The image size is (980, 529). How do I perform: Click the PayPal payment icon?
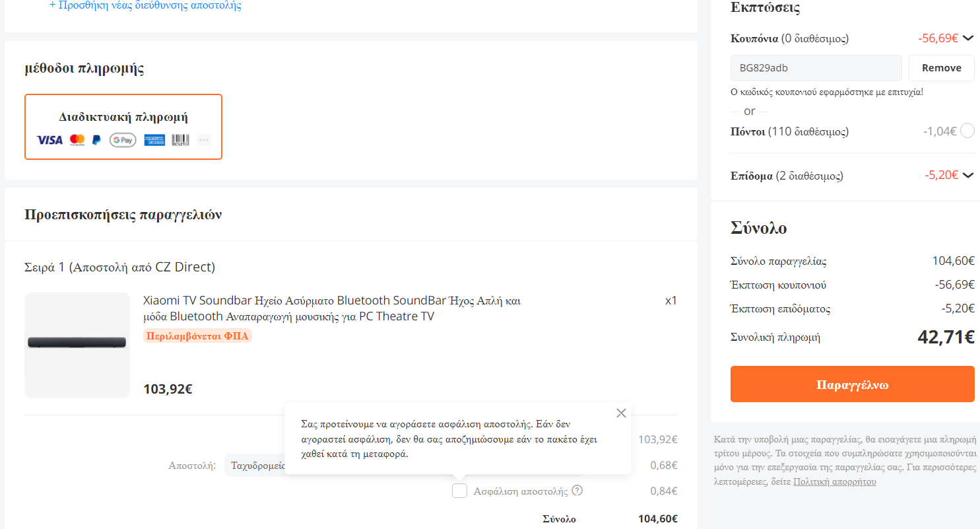(96, 140)
